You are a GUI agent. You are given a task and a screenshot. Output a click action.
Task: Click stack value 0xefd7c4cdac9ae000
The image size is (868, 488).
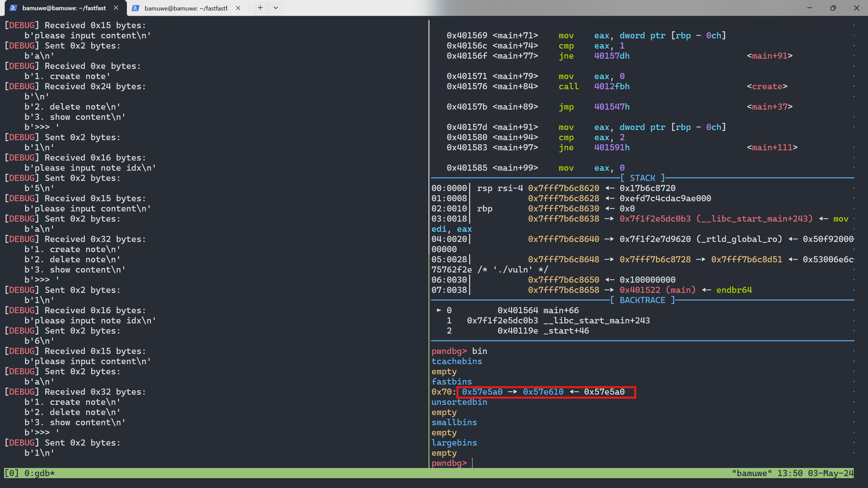pos(665,198)
